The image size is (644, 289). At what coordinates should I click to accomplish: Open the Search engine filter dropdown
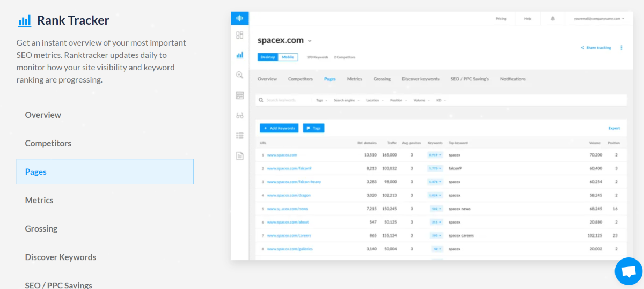point(347,100)
